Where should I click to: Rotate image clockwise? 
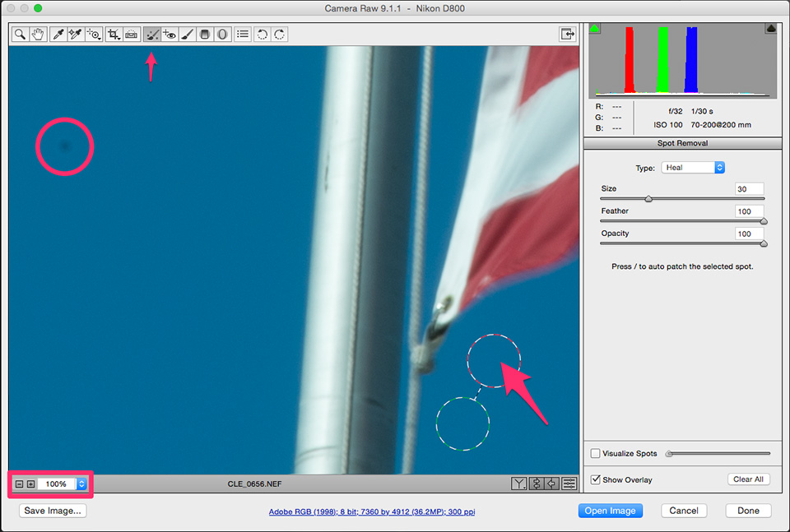coord(280,35)
